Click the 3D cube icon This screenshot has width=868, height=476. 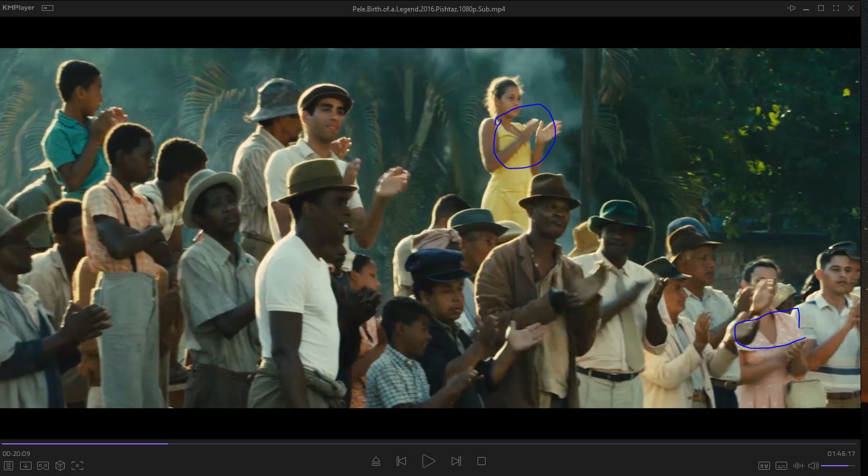60,466
